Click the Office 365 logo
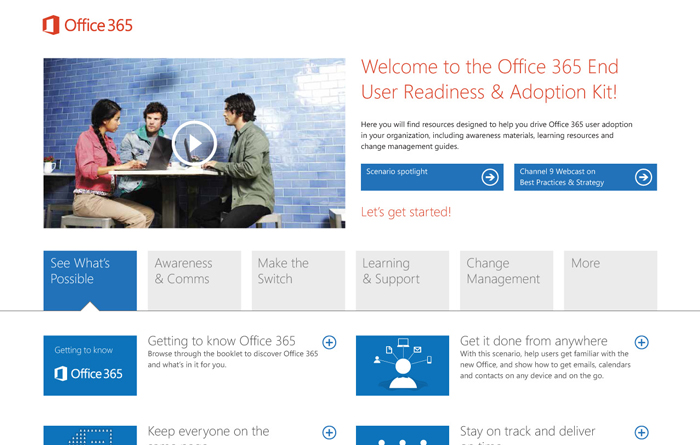This screenshot has width=700, height=445. pyautogui.click(x=88, y=25)
